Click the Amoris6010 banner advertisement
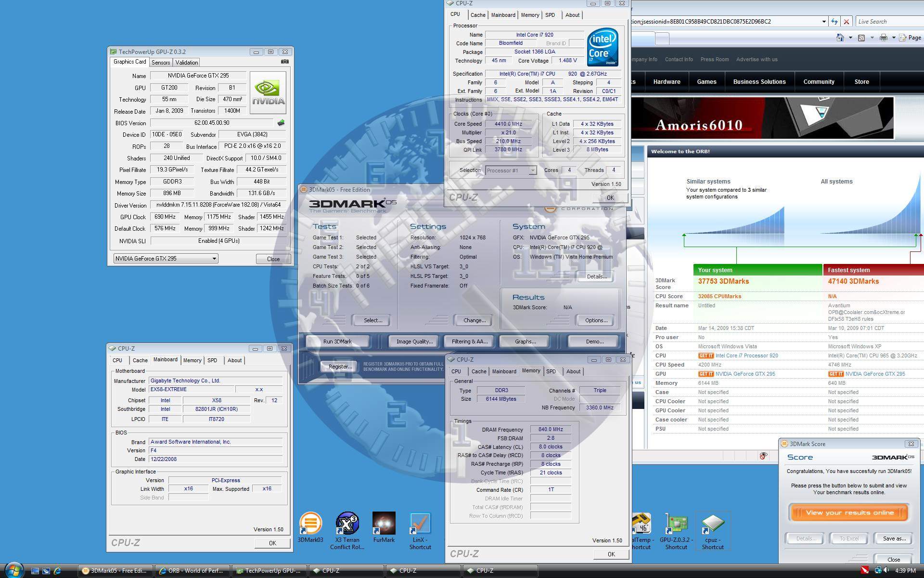Image resolution: width=924 pixels, height=578 pixels. (763, 118)
